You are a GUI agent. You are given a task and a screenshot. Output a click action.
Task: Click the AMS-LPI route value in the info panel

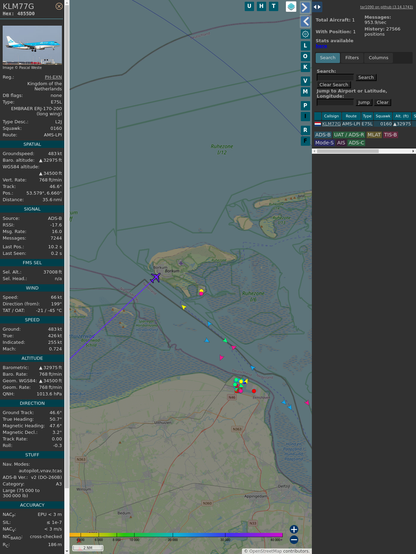click(x=53, y=135)
